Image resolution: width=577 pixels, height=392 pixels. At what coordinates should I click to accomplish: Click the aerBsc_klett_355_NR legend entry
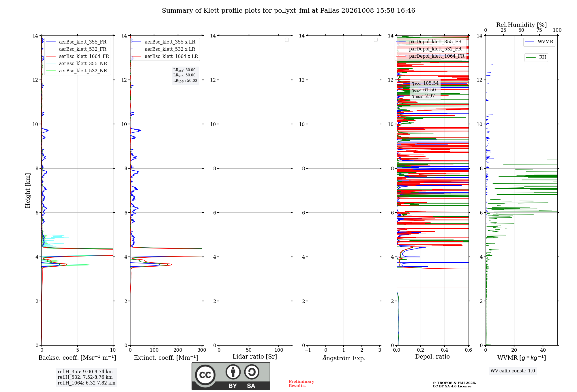click(77, 64)
